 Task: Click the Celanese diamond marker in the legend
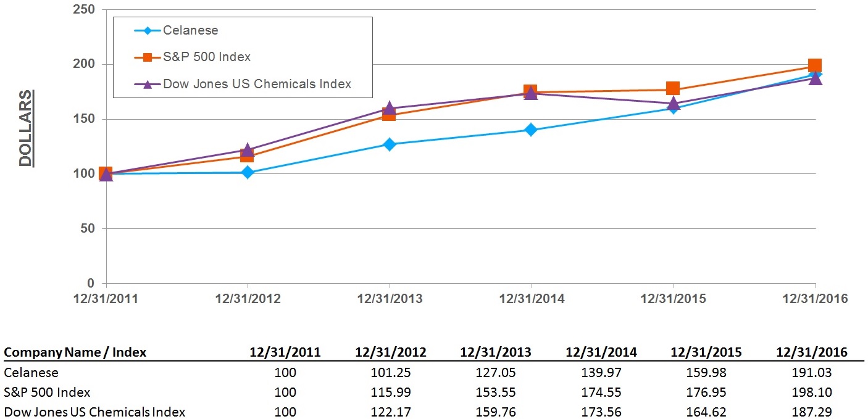pyautogui.click(x=147, y=30)
